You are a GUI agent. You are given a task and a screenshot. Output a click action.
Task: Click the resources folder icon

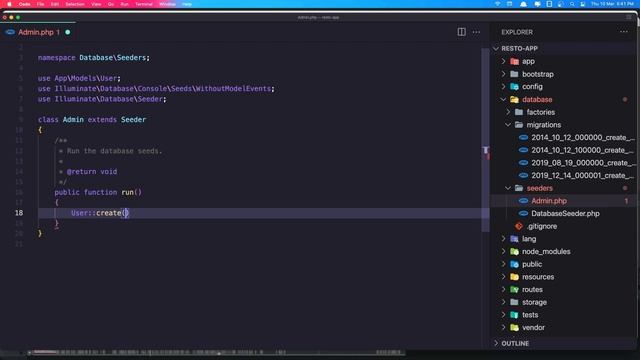coord(514,277)
